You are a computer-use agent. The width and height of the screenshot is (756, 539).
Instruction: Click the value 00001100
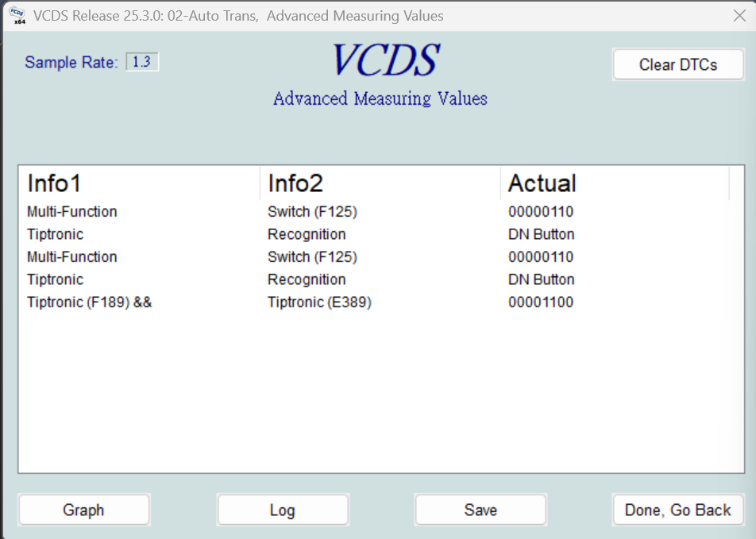[x=541, y=302]
